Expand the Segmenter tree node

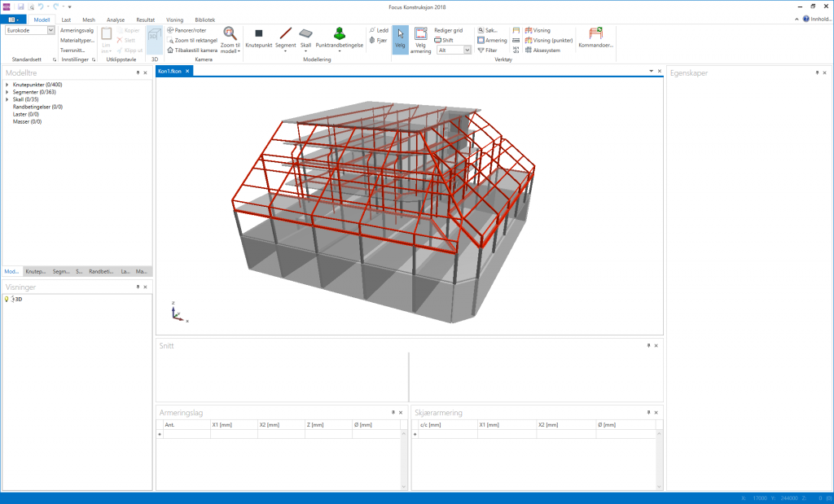[x=7, y=92]
